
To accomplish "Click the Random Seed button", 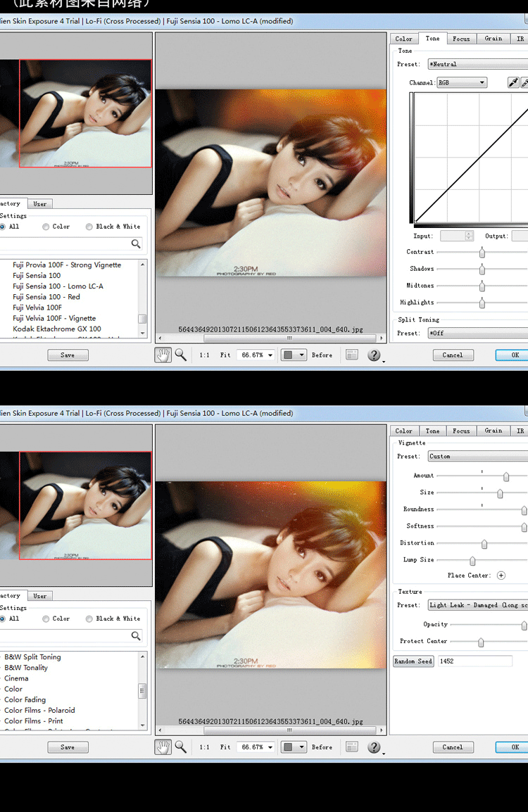I will click(413, 661).
